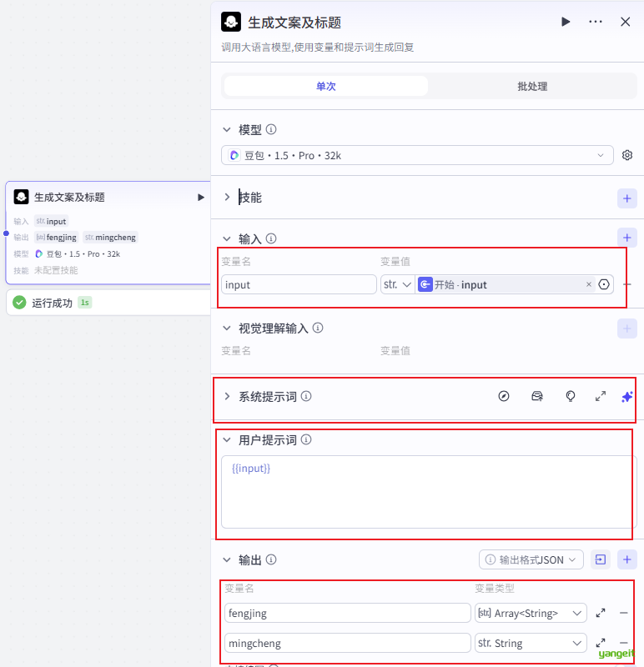Remove the fengjing output variable

[623, 613]
